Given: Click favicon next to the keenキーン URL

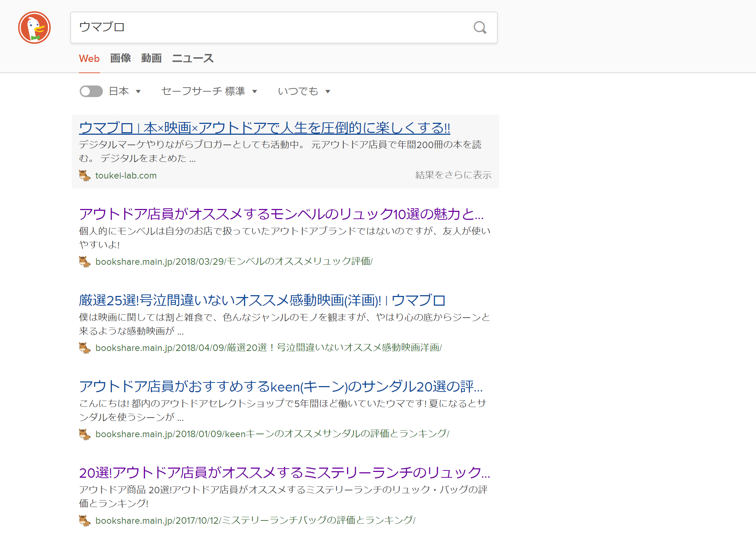Looking at the screenshot, I should click(x=85, y=434).
